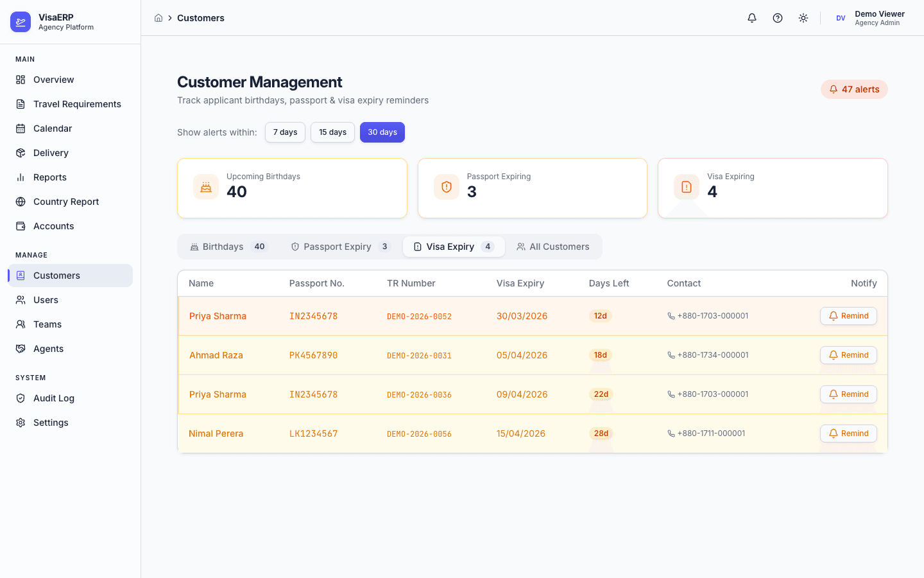This screenshot has width=924, height=578.
Task: Enable the 30 days alert window
Action: (x=382, y=132)
